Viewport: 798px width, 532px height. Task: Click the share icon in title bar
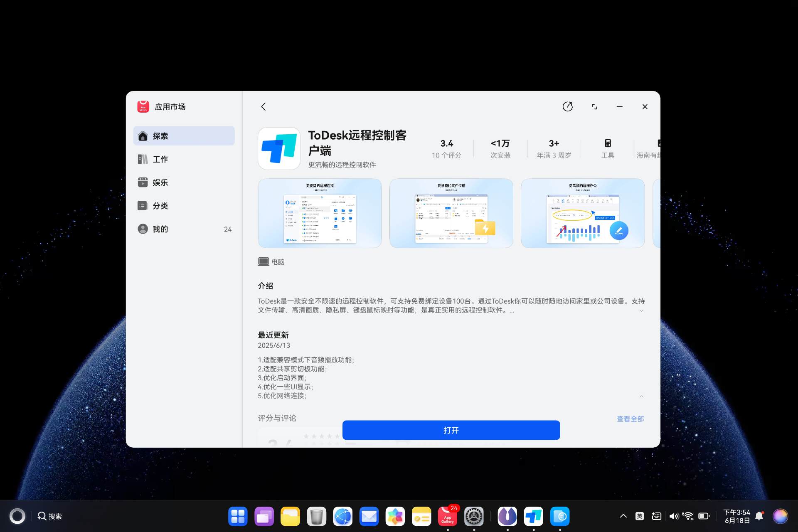(x=567, y=107)
